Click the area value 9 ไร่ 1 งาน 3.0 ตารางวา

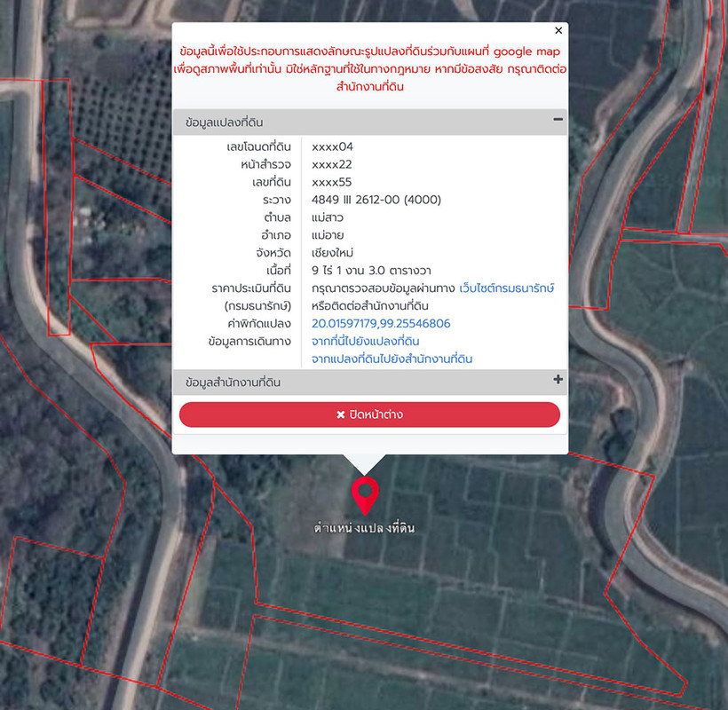click(x=371, y=271)
